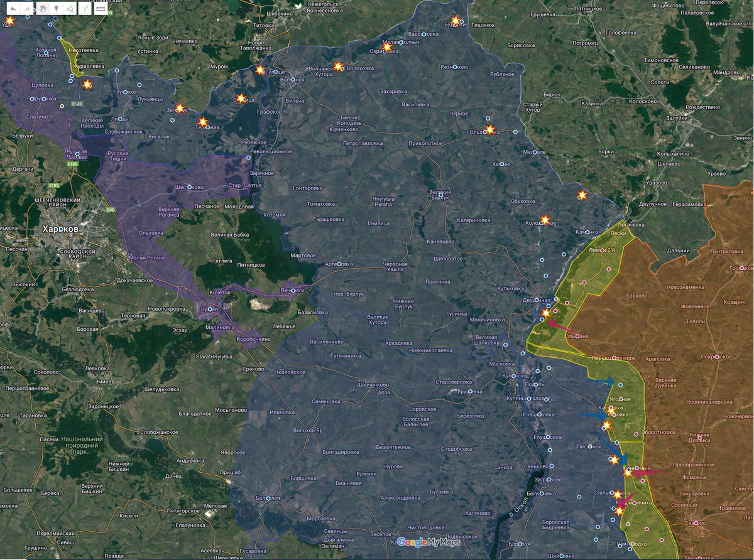Click the Покровское village label
The image size is (754, 560).
click(x=716, y=357)
